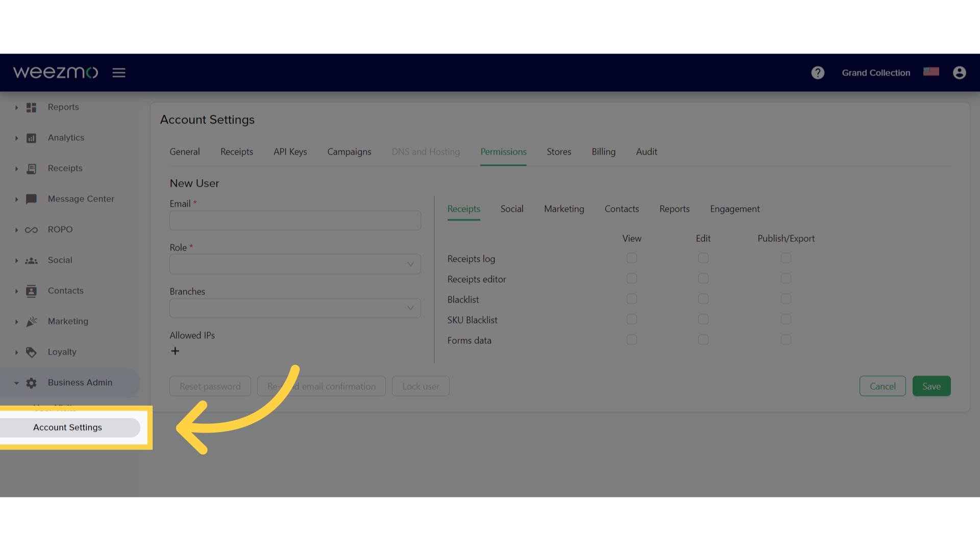Check Publish/Export permission for Blacklist

[x=786, y=299]
